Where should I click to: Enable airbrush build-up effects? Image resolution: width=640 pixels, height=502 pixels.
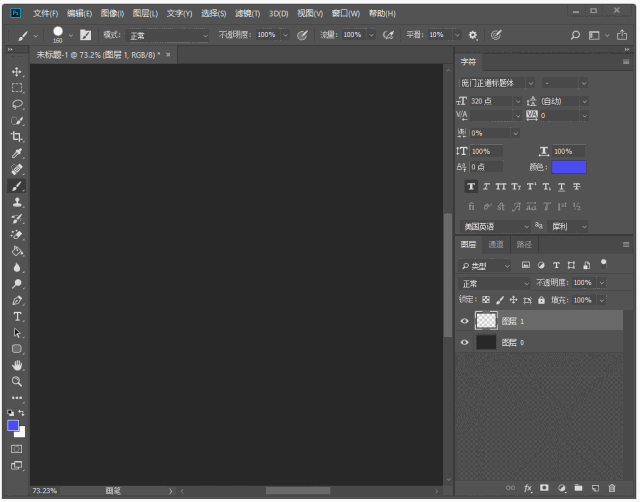coord(388,36)
